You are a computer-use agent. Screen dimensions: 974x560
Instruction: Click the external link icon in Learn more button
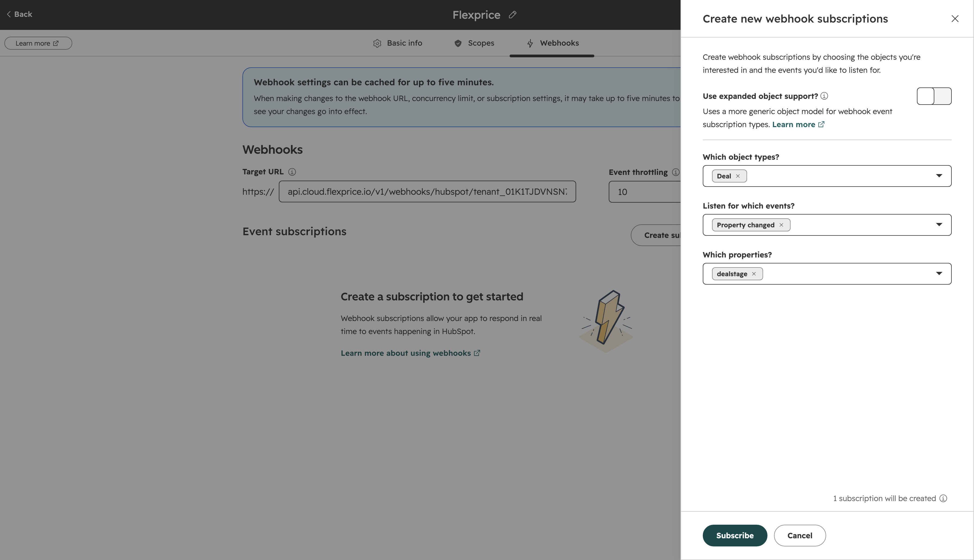(56, 43)
